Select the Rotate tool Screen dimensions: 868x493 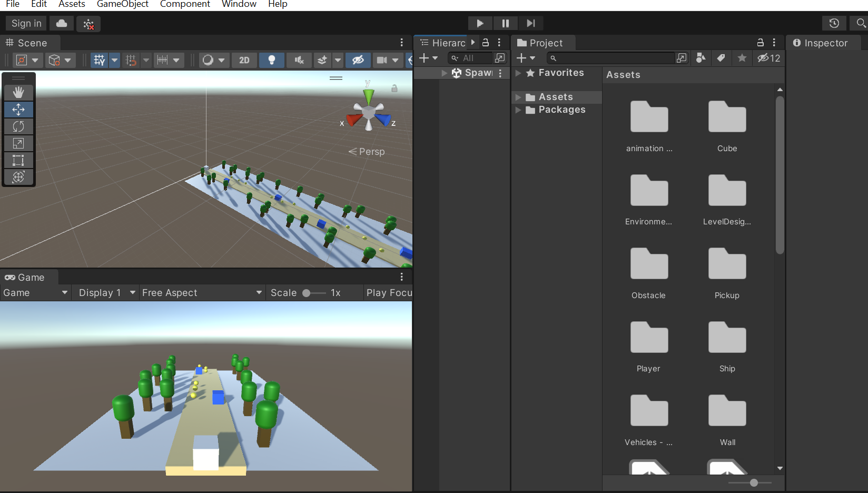click(x=18, y=126)
